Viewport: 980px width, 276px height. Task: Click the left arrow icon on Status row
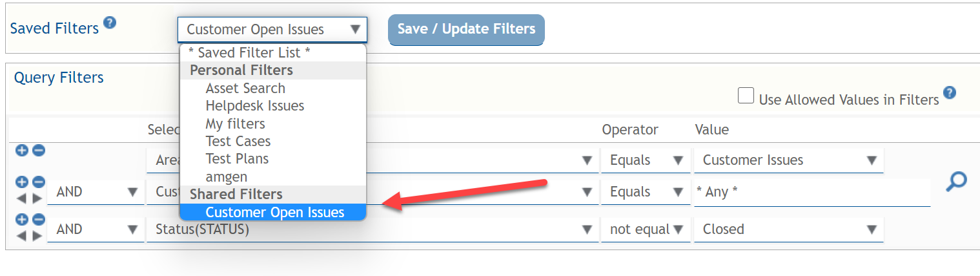tap(21, 235)
